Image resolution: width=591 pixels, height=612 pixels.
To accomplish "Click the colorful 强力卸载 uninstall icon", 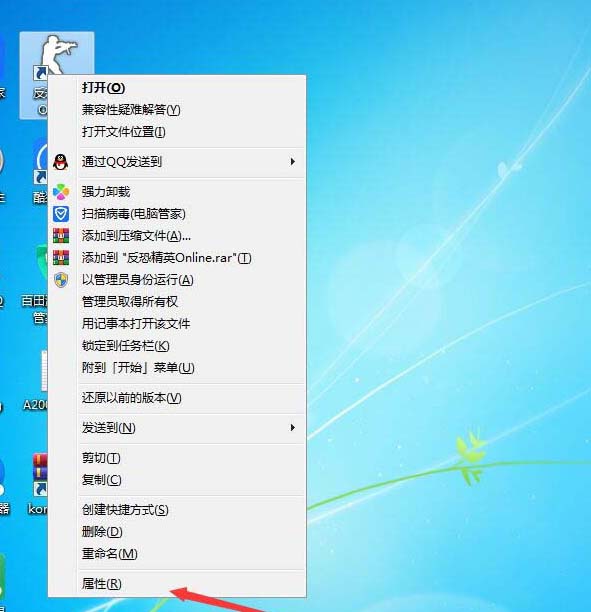I will [x=61, y=192].
